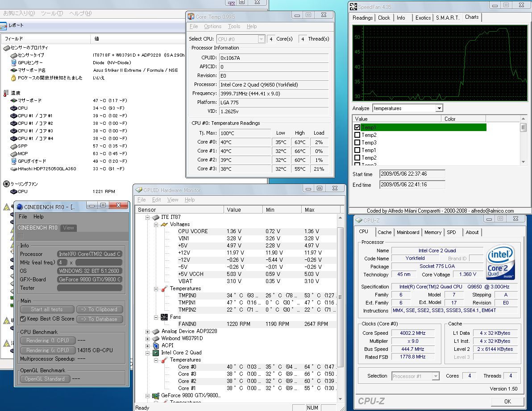Click the Hitachi HDP725050GLA360 drive icon
Image resolution: width=532 pixels, height=411 pixels.
click(14, 169)
